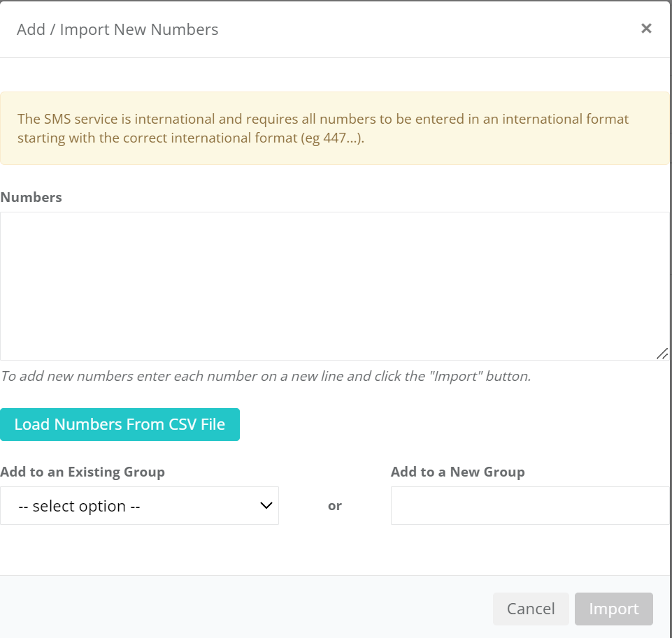This screenshot has height=638, width=672.
Task: Grab the Numbers text area resize handle
Action: coord(662,354)
